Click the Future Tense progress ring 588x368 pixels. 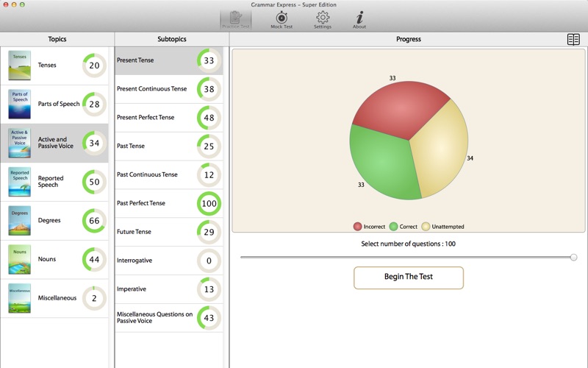click(209, 232)
